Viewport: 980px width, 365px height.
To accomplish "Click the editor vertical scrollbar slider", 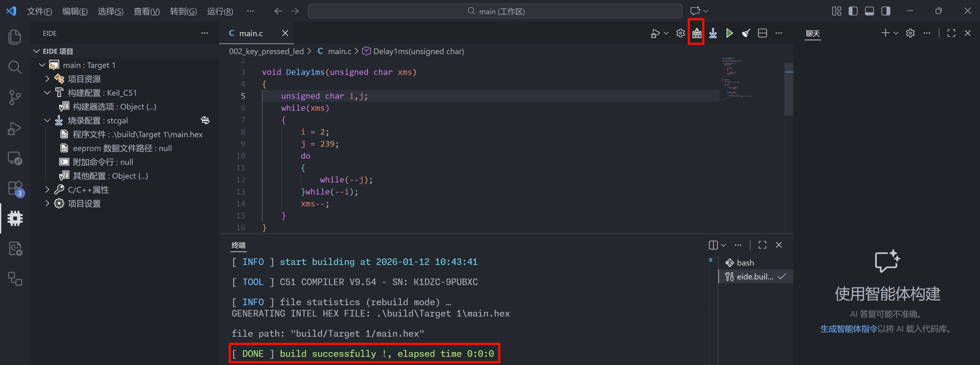I will [789, 89].
